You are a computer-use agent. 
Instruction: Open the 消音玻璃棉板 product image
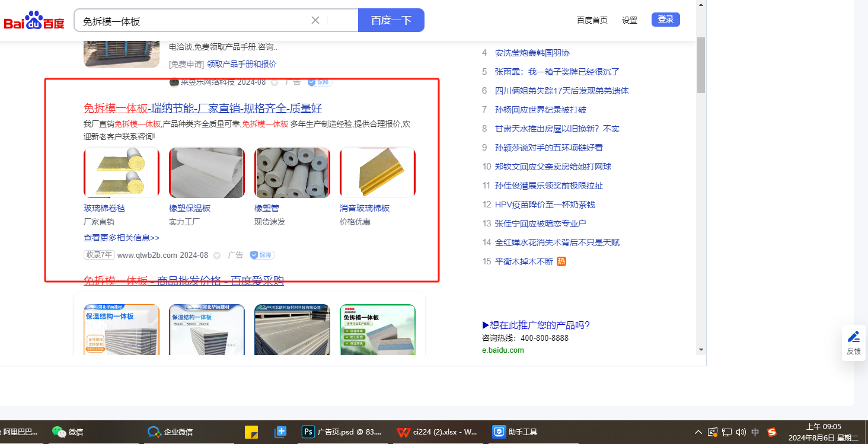click(378, 173)
